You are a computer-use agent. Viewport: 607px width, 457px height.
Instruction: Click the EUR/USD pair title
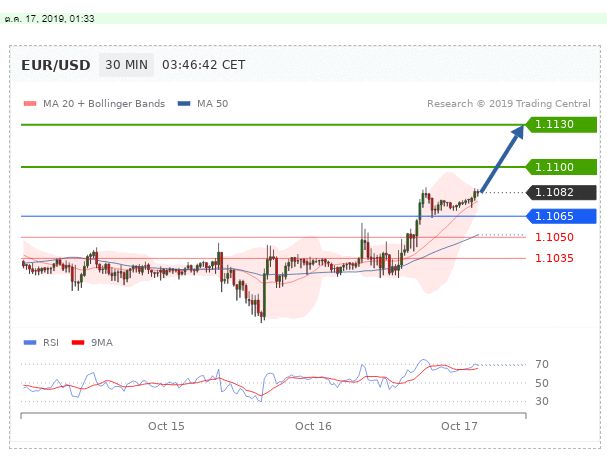tap(56, 65)
